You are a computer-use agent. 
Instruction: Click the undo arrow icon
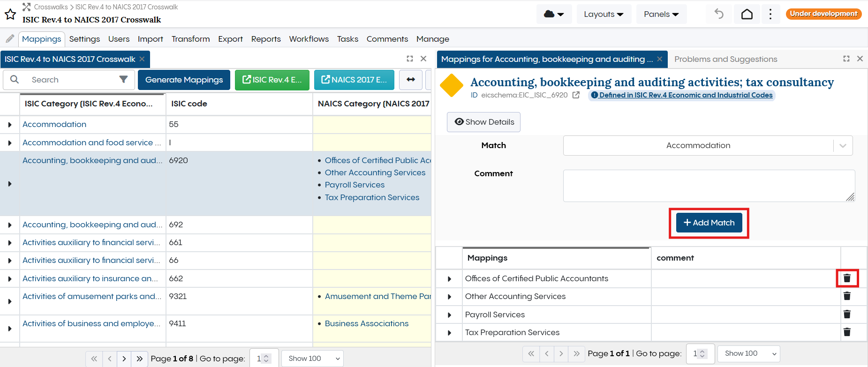[719, 14]
